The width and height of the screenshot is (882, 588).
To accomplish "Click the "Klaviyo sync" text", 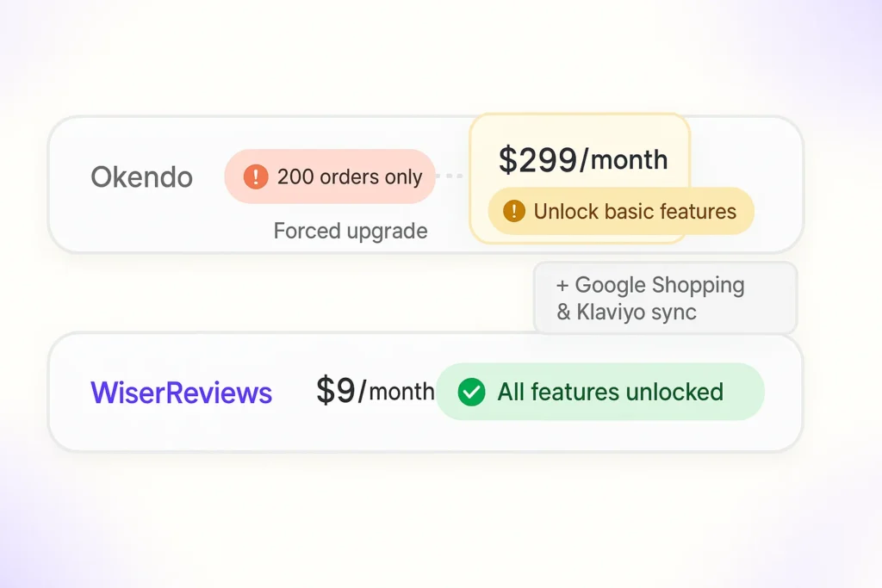I will pos(637,312).
